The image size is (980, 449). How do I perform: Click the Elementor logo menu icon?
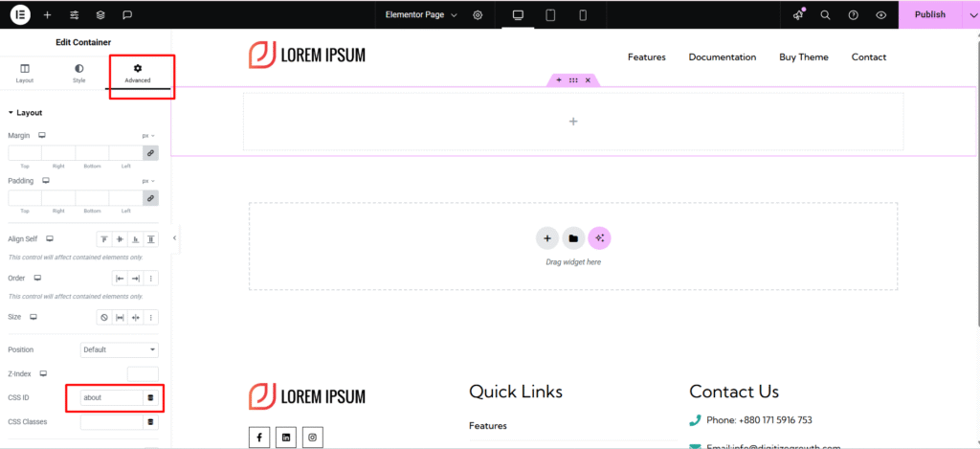pos(20,14)
